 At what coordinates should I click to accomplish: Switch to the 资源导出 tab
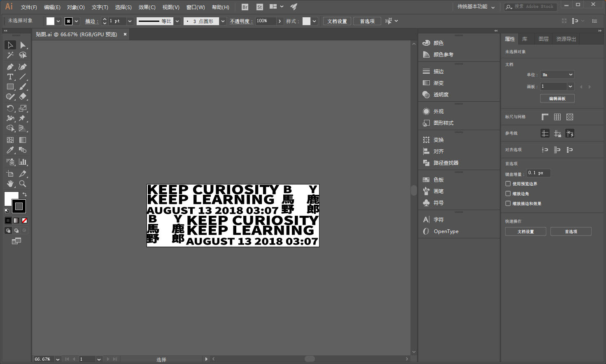[x=566, y=39]
